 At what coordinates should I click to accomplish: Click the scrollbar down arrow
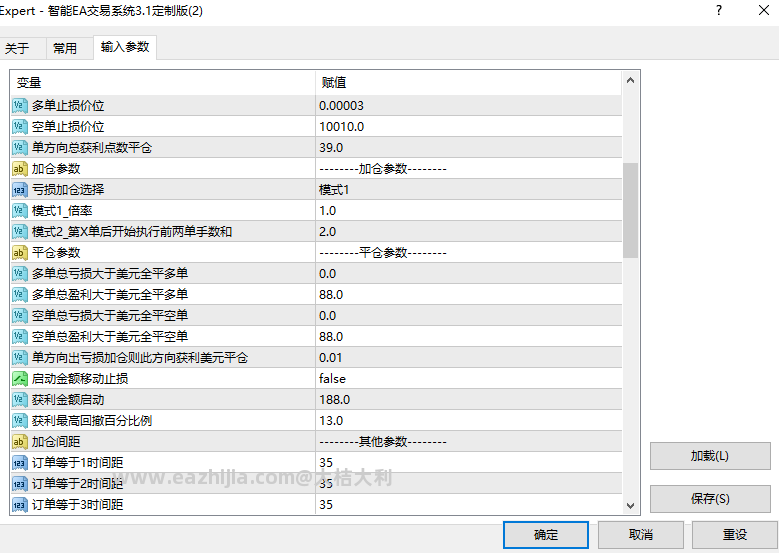pos(630,505)
